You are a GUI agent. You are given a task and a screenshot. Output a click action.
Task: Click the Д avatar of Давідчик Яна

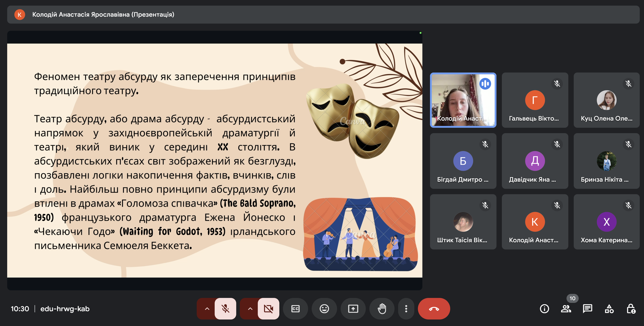(x=535, y=161)
